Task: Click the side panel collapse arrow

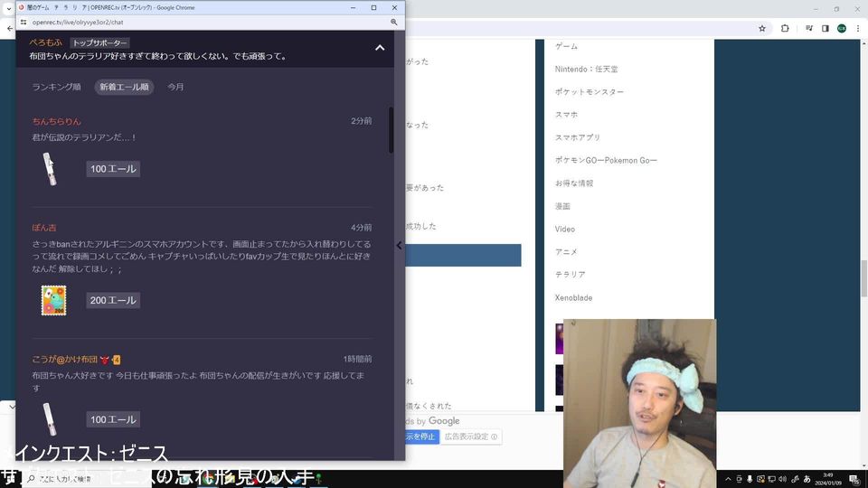Action: coord(399,245)
